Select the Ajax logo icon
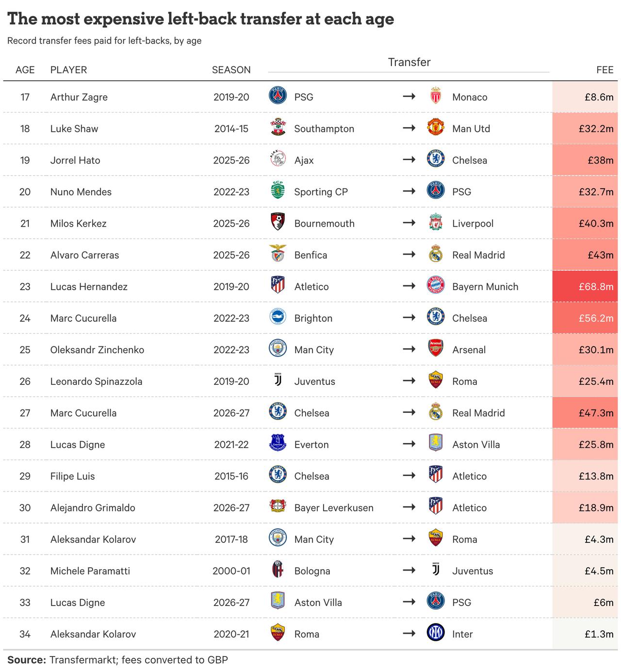 pos(278,160)
